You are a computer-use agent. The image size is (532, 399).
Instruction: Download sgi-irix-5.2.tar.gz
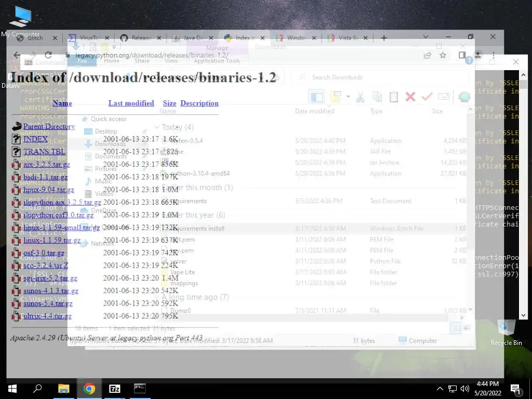pyautogui.click(x=50, y=278)
